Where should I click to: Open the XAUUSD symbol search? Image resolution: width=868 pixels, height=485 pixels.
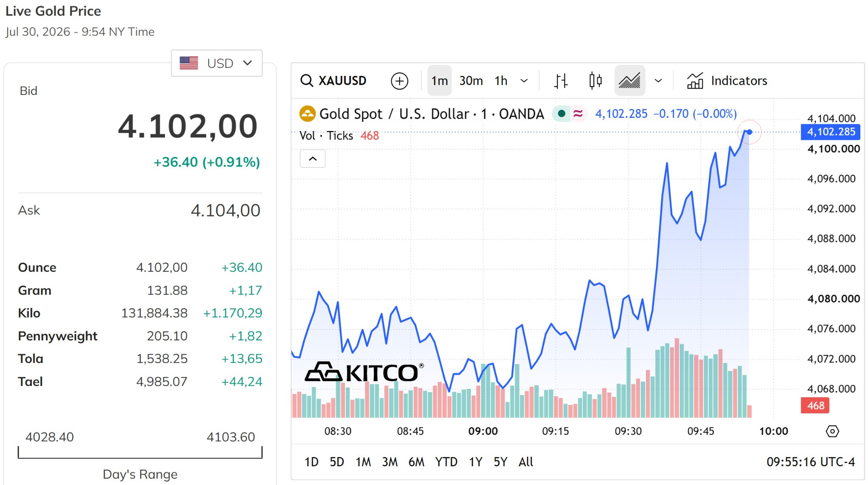333,81
